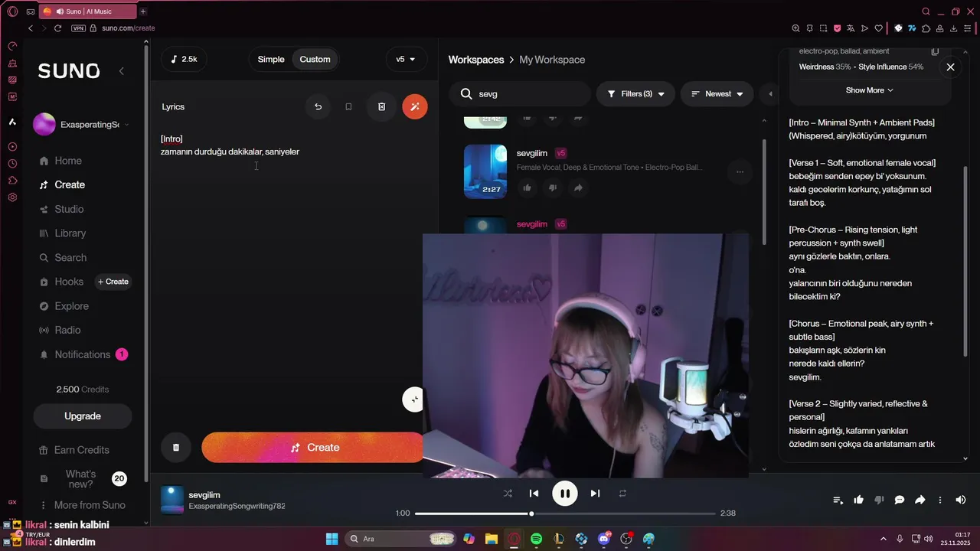Open the Filters (3) dropdown
The image size is (980, 551).
(x=635, y=94)
